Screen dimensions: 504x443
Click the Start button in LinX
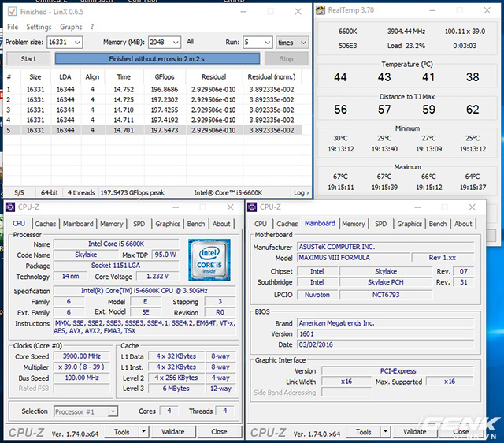(x=28, y=59)
